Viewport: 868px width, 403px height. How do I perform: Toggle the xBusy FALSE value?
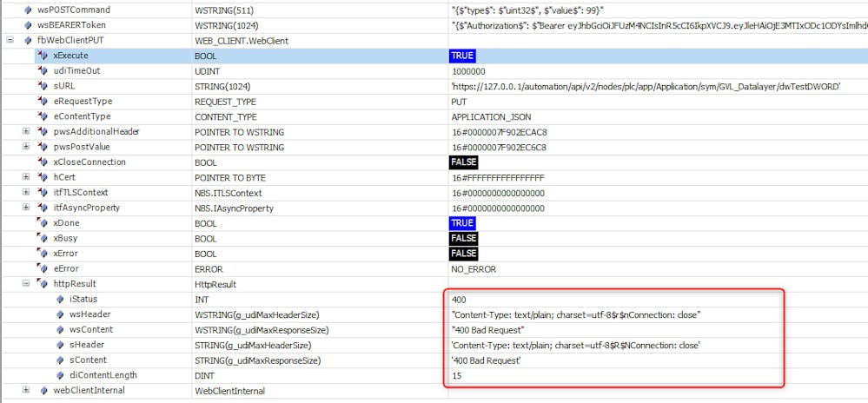[464, 238]
